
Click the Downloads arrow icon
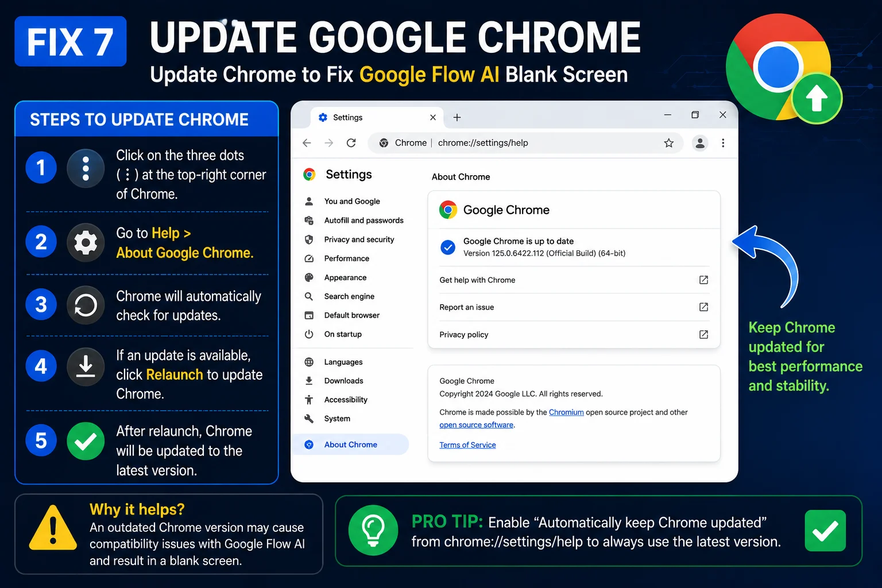click(309, 381)
